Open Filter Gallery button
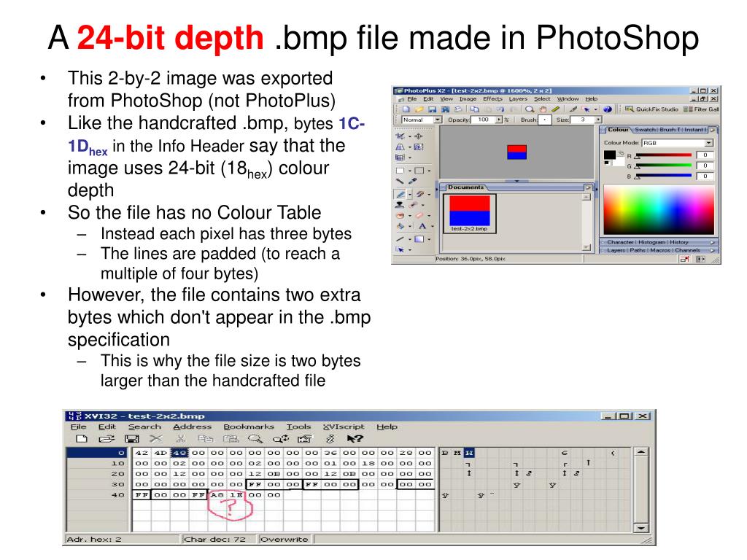Viewport: 747px width, 560px height. coord(701,109)
